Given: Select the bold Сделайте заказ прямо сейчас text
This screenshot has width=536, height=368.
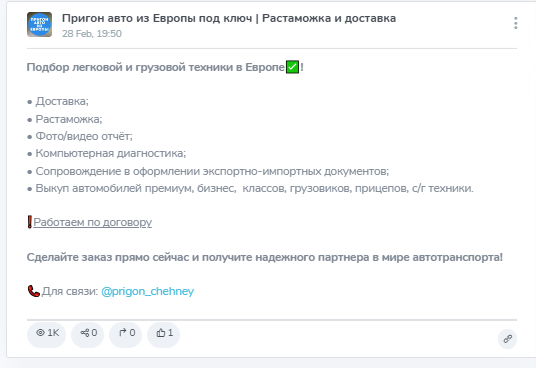Looking at the screenshot, I should tap(265, 257).
